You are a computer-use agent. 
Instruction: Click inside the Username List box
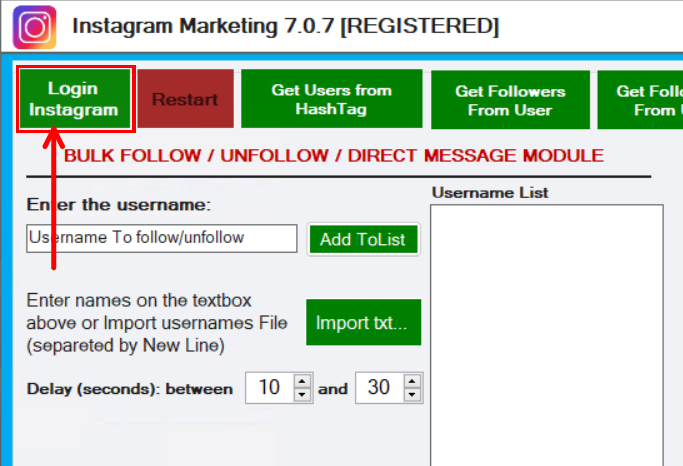click(546, 330)
